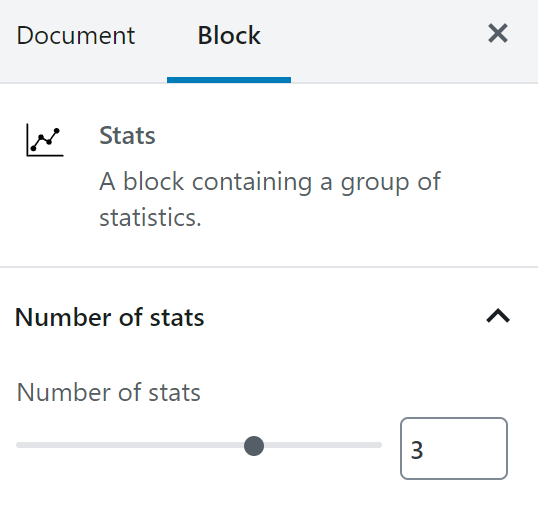Click the far right end of the slider track
The image size is (538, 522).
(380, 445)
